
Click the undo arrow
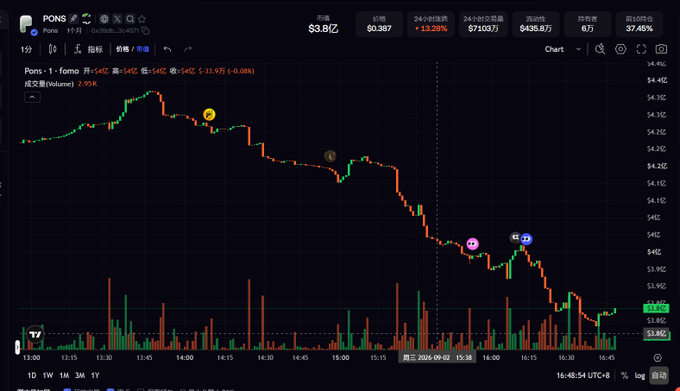(x=167, y=49)
